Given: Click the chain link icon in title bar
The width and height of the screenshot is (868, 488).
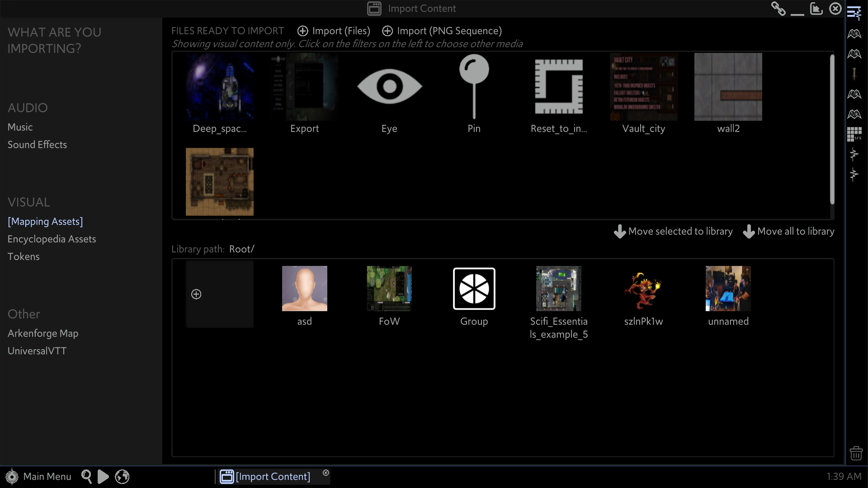Looking at the screenshot, I should (x=778, y=9).
